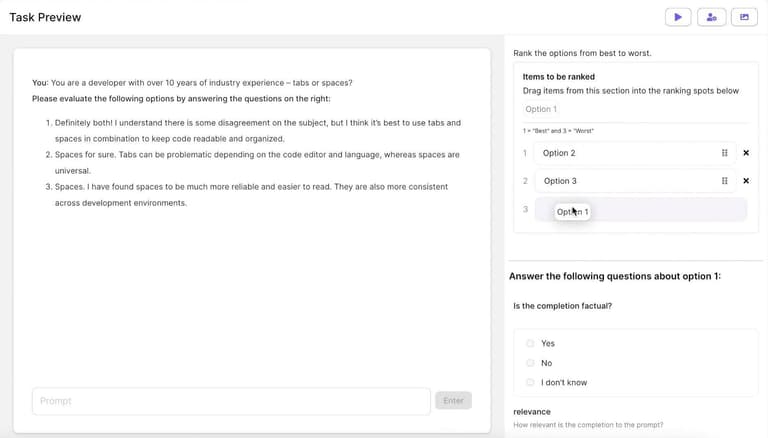Click the Task Preview title
This screenshot has width=768, height=438.
(45, 17)
